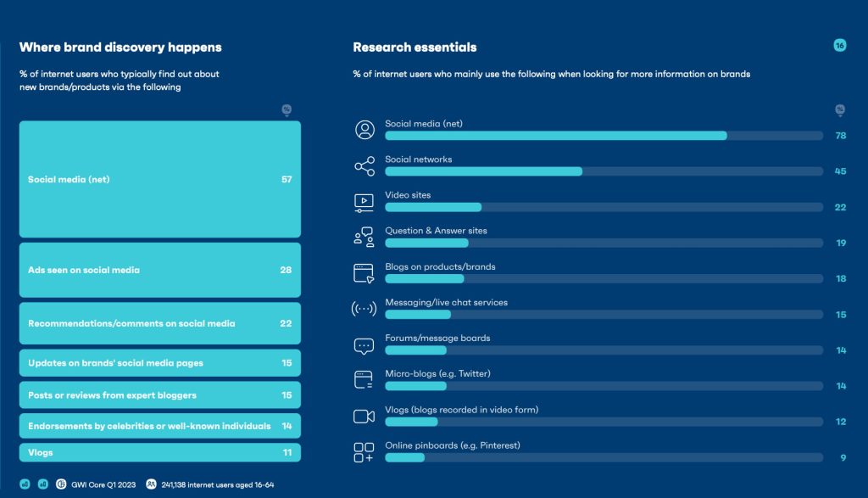Select the Social media (net) 57 block
Viewport: 868px width, 498px height.
(x=160, y=180)
